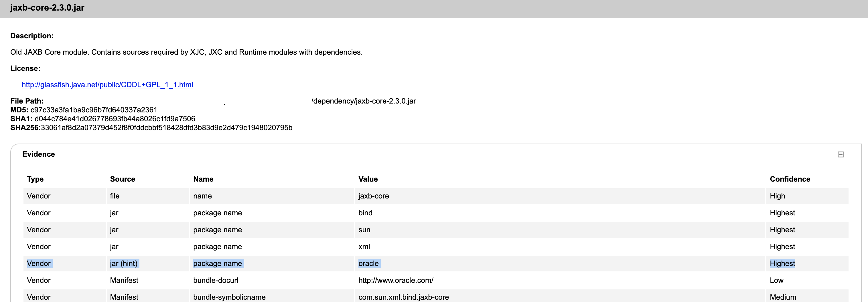Select the com.sun.xml.bind.jaxb-core bundle-symbolicname row
The image size is (868, 302).
(x=403, y=297)
